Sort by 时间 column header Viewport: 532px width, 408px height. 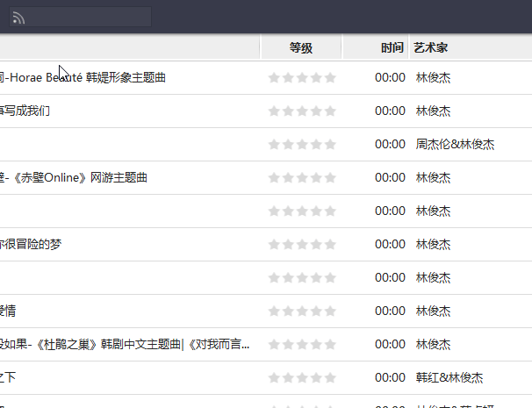[x=376, y=48]
